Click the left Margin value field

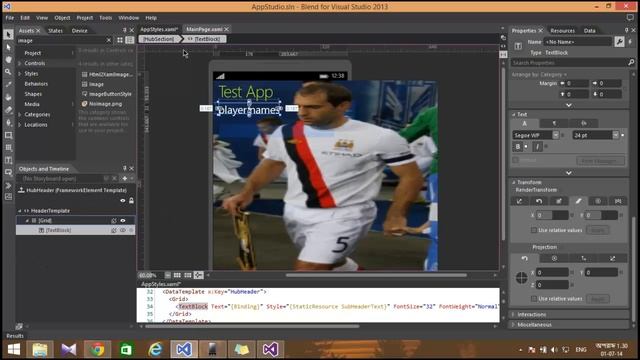point(578,83)
